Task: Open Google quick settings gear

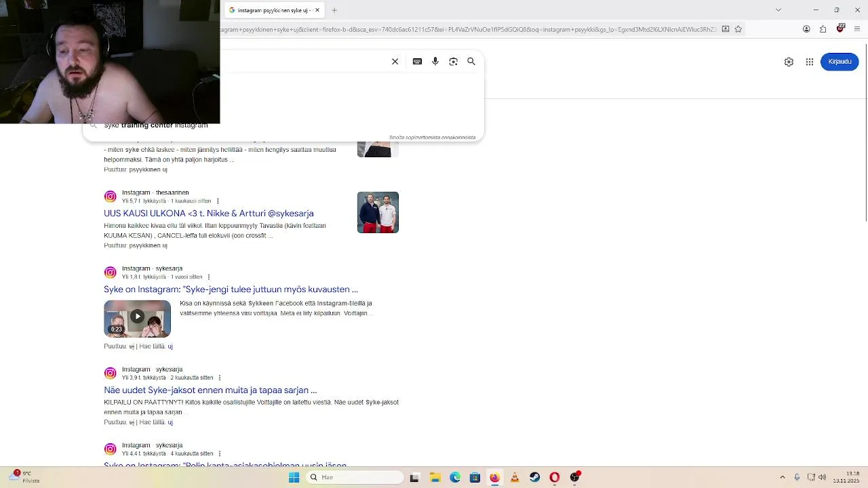Action: (789, 62)
